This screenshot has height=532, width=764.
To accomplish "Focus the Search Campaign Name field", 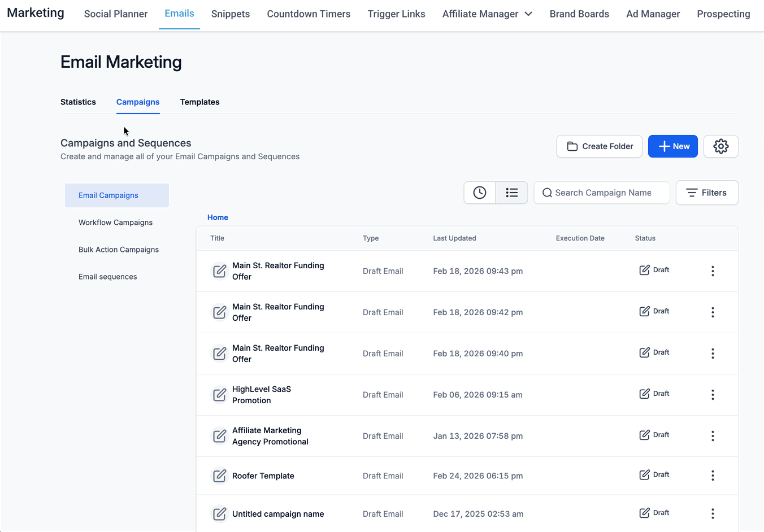I will [602, 193].
